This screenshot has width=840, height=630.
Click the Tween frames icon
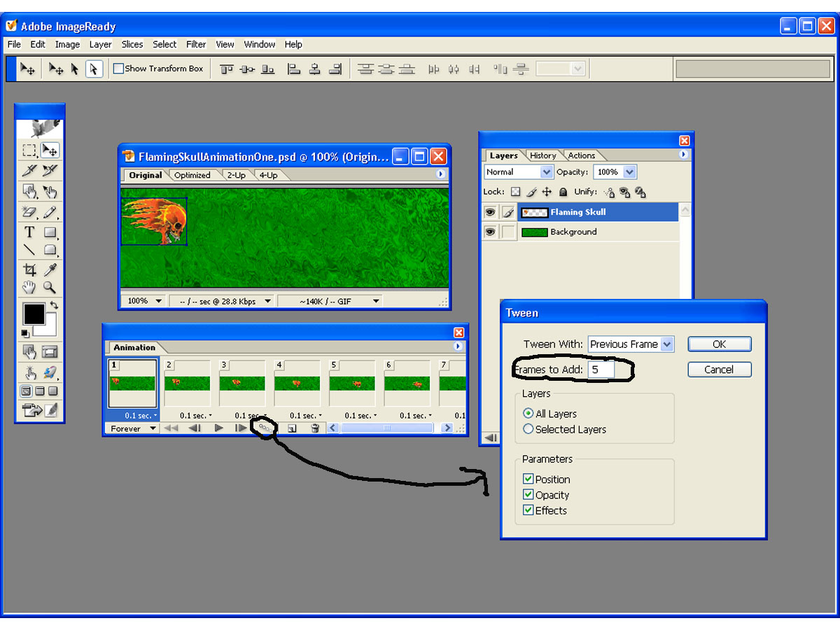pyautogui.click(x=264, y=428)
